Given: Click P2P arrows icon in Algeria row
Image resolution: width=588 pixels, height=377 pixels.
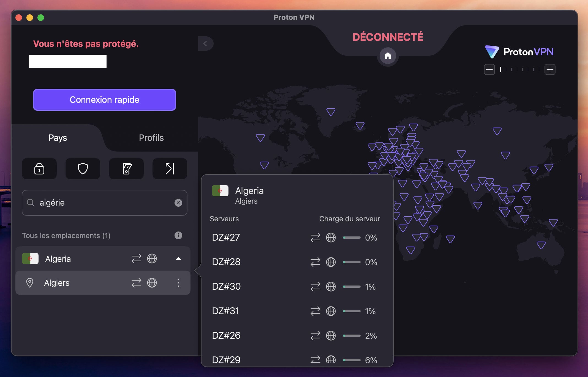Looking at the screenshot, I should (136, 258).
